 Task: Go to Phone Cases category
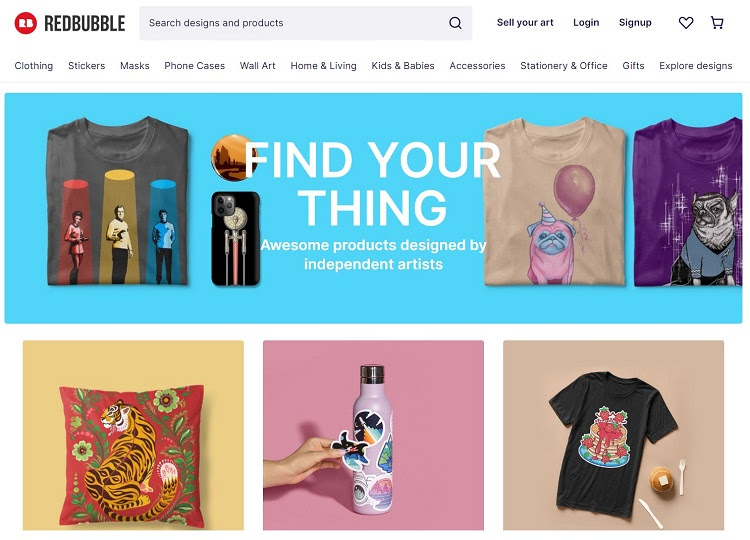pyautogui.click(x=195, y=66)
